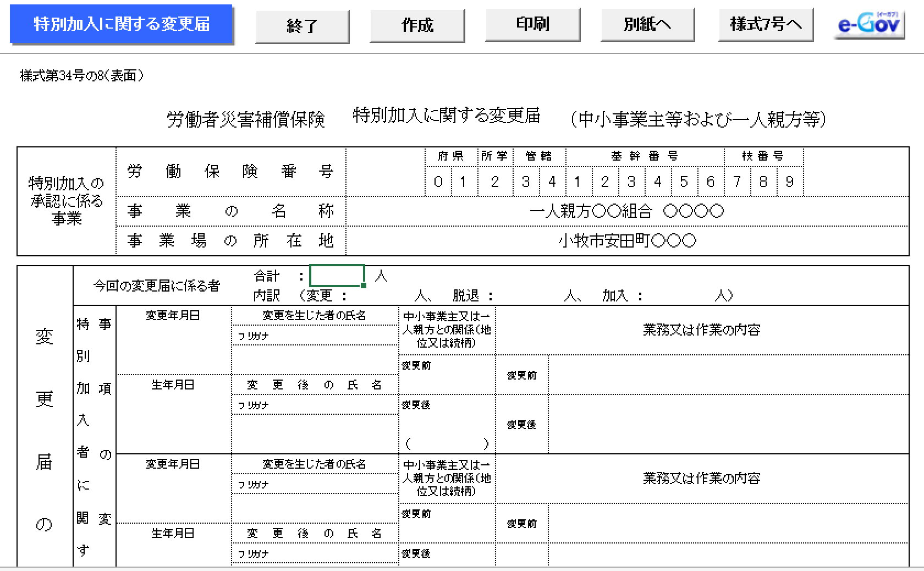Click first 変更後の氏名 header
The image size is (924, 571).
point(315,385)
